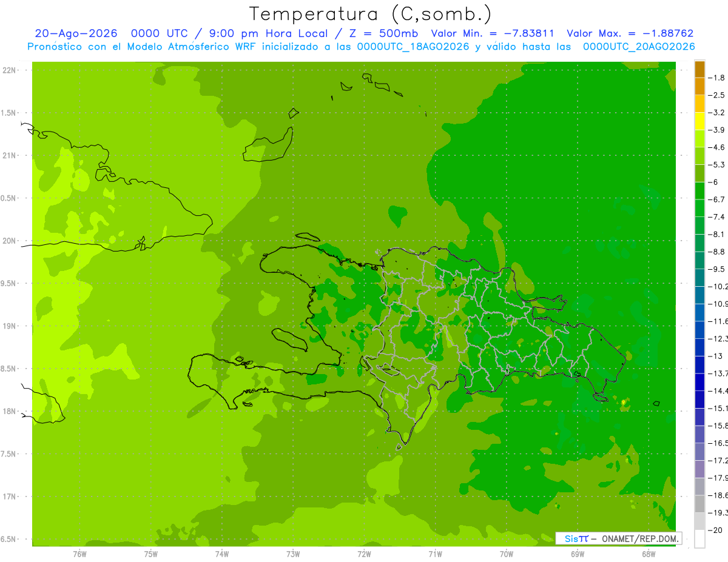Select the "0000 UTC" time in the header line
The width and height of the screenshot is (728, 562).
[161, 34]
